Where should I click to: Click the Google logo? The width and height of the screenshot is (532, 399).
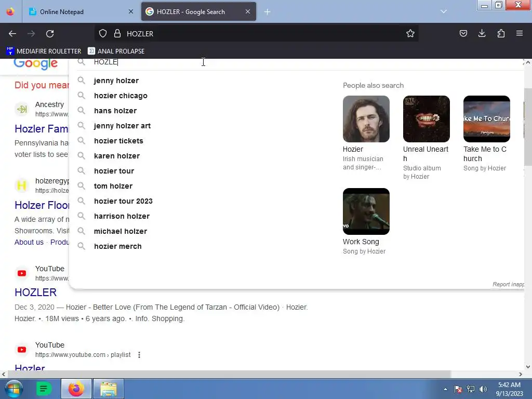tap(36, 63)
